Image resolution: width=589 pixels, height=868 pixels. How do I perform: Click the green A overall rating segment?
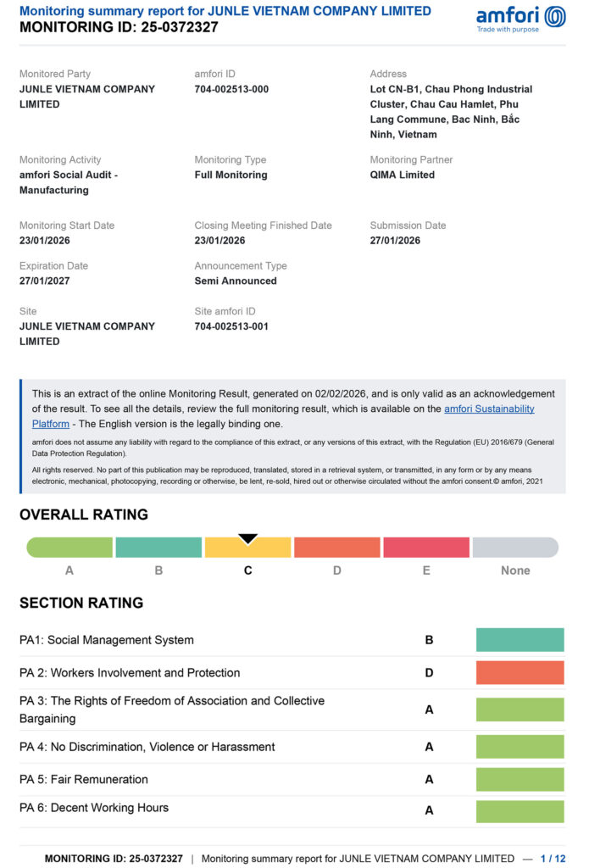coord(69,548)
